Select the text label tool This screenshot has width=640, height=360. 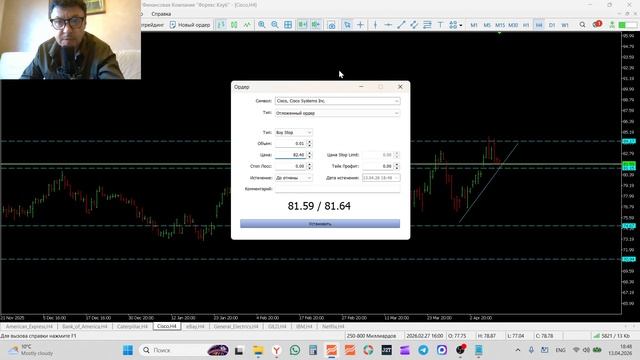click(440, 25)
